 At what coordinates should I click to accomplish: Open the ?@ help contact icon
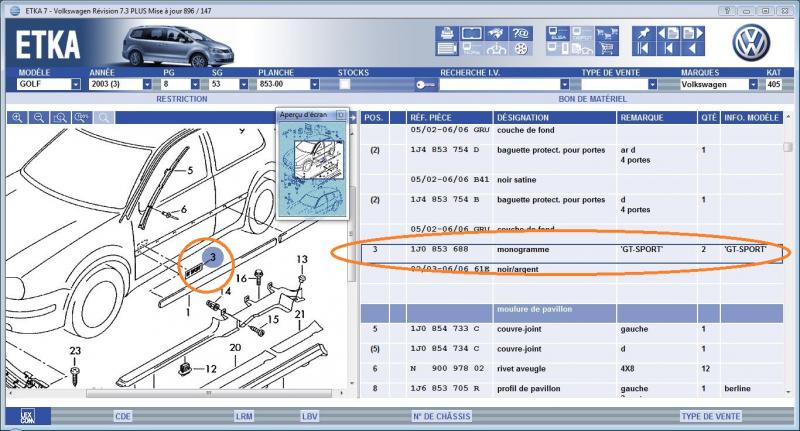point(520,33)
